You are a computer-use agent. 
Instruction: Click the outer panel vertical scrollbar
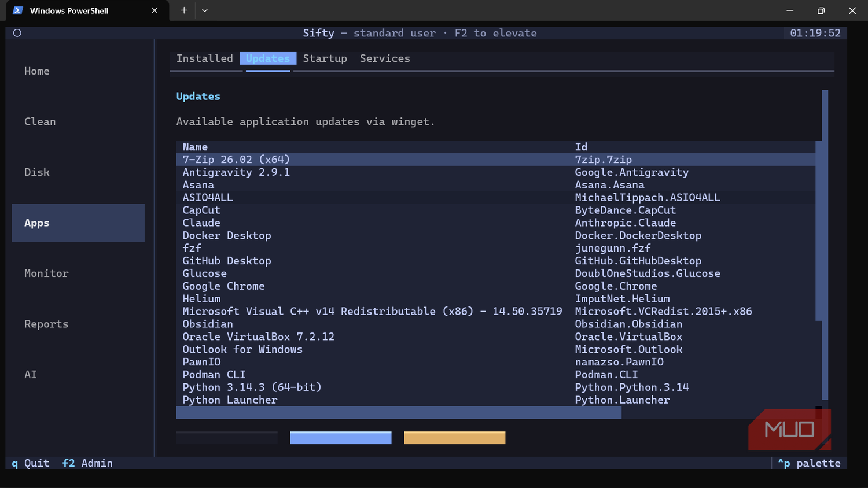[x=825, y=245]
